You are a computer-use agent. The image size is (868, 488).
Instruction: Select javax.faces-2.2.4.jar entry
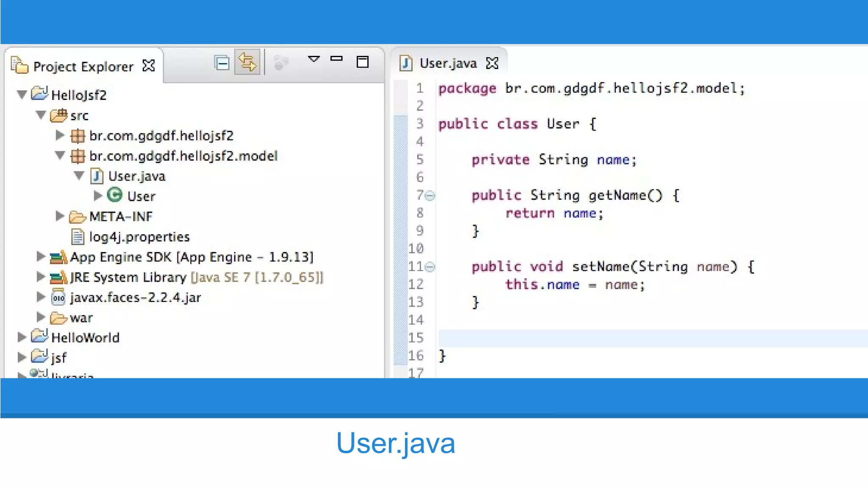pos(136,298)
